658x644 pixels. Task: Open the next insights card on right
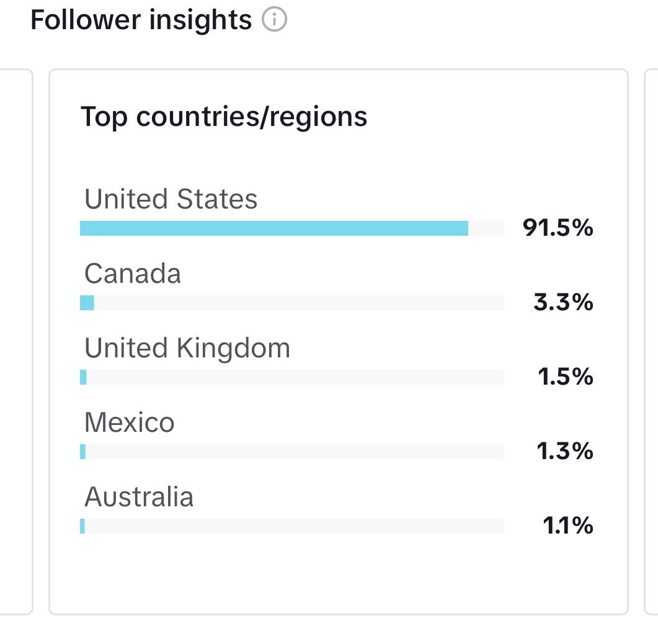coord(651,342)
